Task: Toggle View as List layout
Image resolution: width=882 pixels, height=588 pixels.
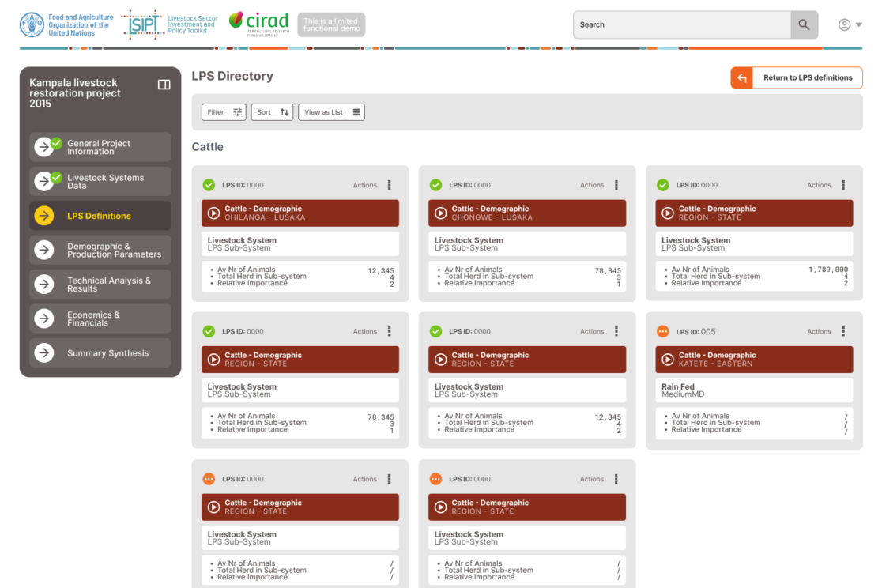Action: (x=331, y=112)
